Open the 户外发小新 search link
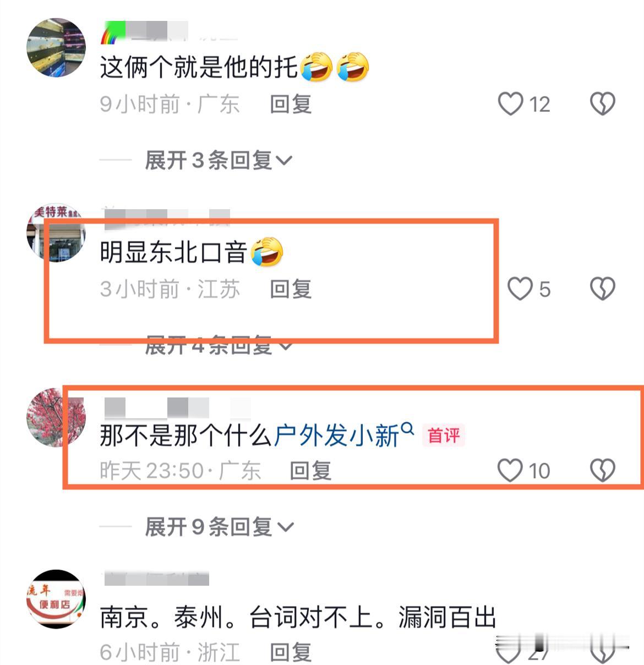The width and height of the screenshot is (644, 665). click(337, 435)
